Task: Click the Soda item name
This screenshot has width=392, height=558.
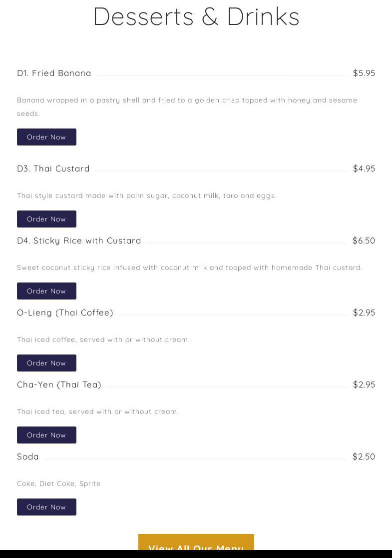Action: pyautogui.click(x=28, y=456)
